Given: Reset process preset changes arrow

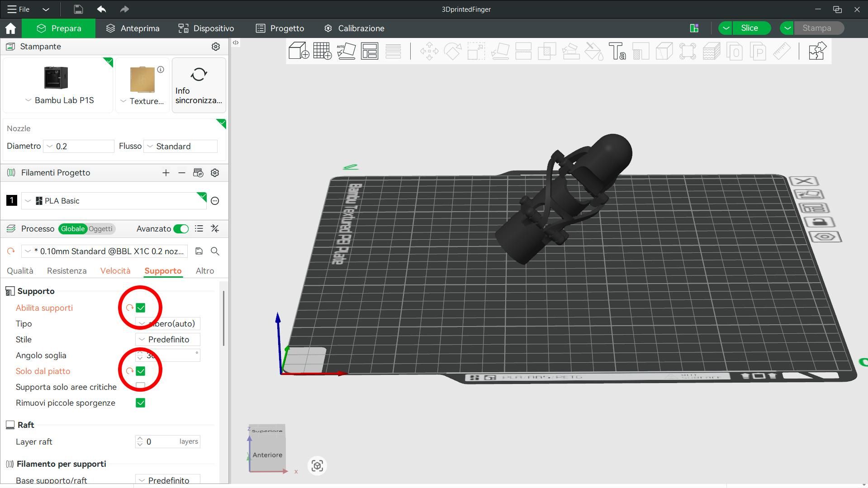Looking at the screenshot, I should (x=11, y=251).
